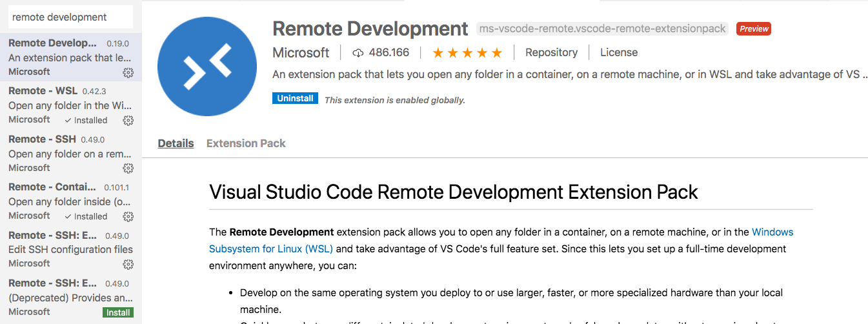The height and width of the screenshot is (324, 868).
Task: Open the Repository link
Action: pos(551,52)
